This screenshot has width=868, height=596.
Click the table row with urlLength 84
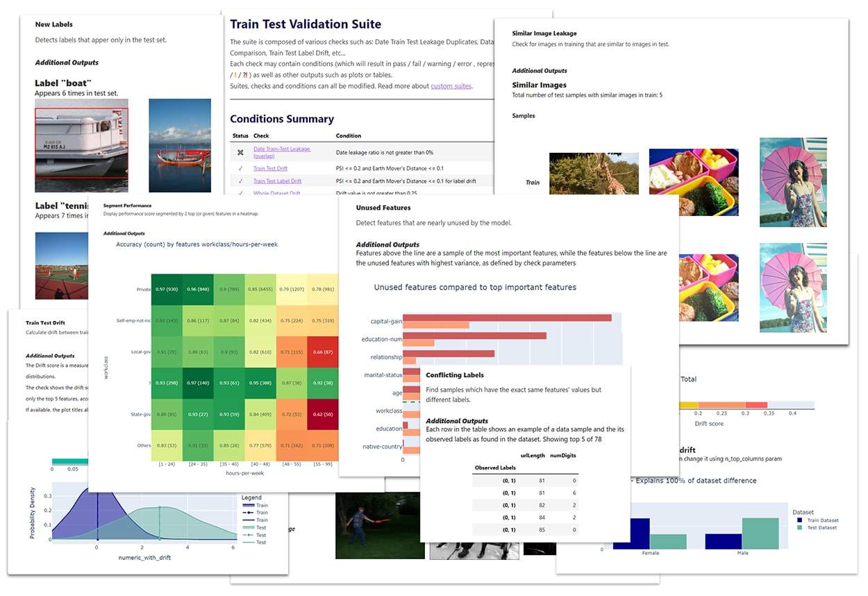pos(525,517)
